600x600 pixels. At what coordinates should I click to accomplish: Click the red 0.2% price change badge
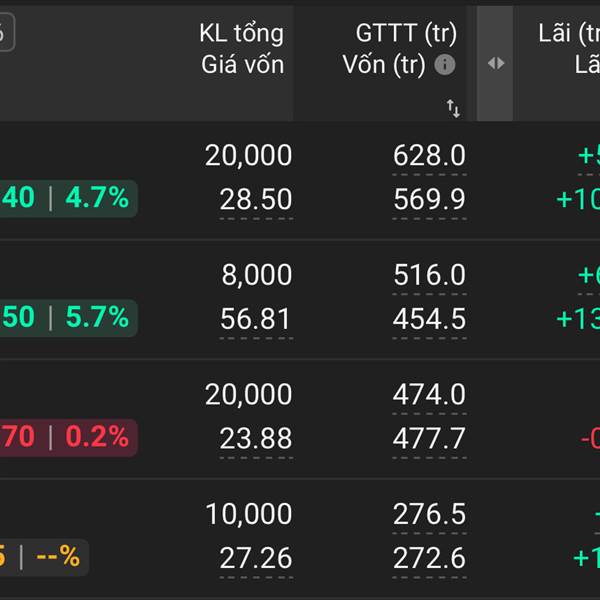68,437
